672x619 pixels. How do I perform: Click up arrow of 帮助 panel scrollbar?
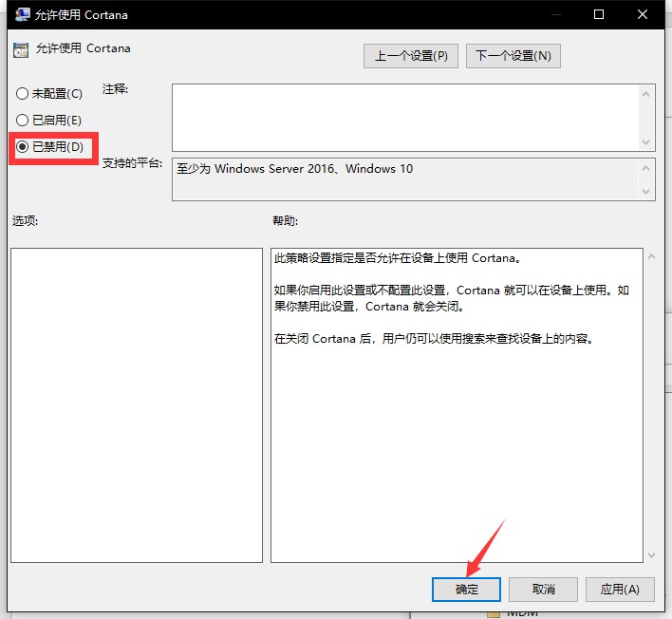[650, 257]
